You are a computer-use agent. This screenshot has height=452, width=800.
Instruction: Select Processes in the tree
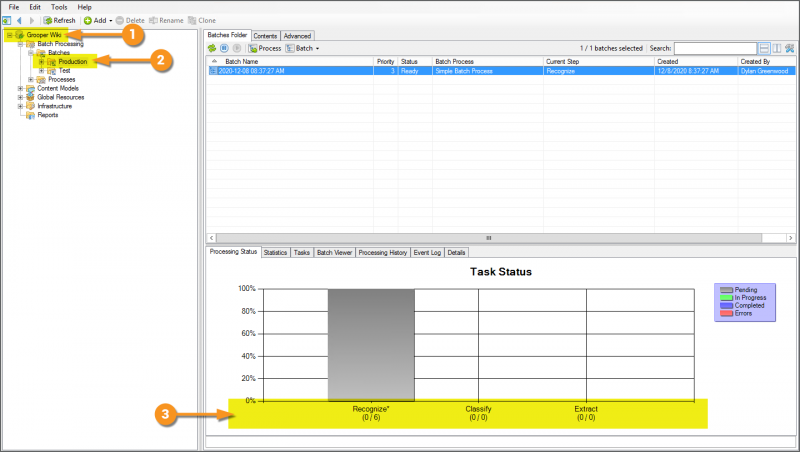pyautogui.click(x=62, y=80)
